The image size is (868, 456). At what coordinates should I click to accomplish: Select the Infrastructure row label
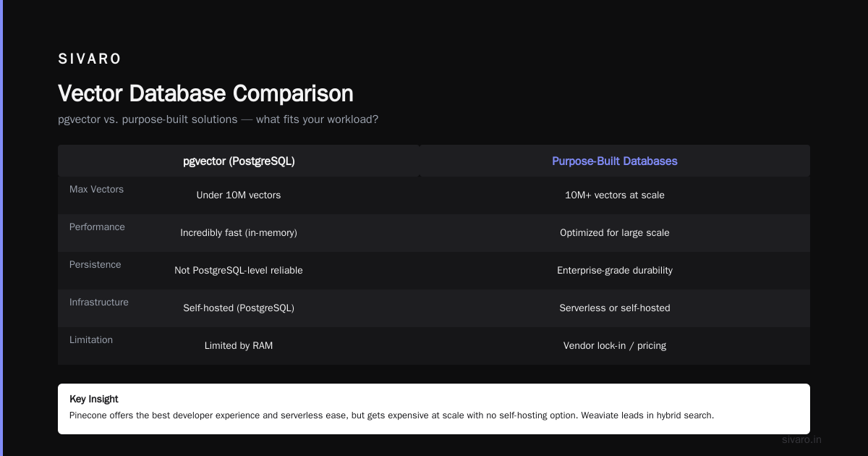point(99,303)
